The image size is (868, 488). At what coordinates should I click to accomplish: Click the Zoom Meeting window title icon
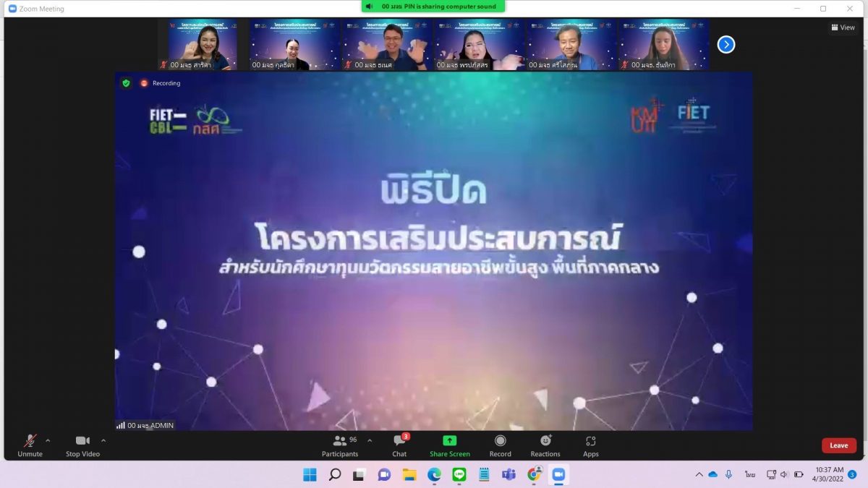(x=12, y=9)
